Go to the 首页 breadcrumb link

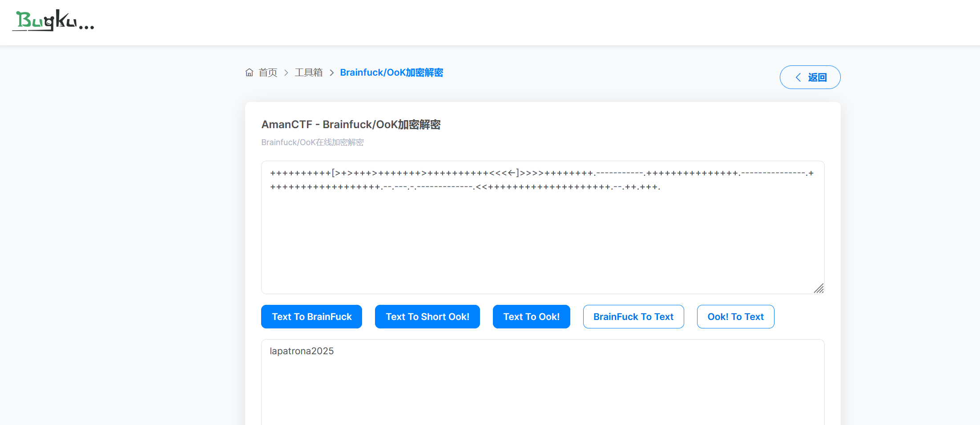point(268,73)
